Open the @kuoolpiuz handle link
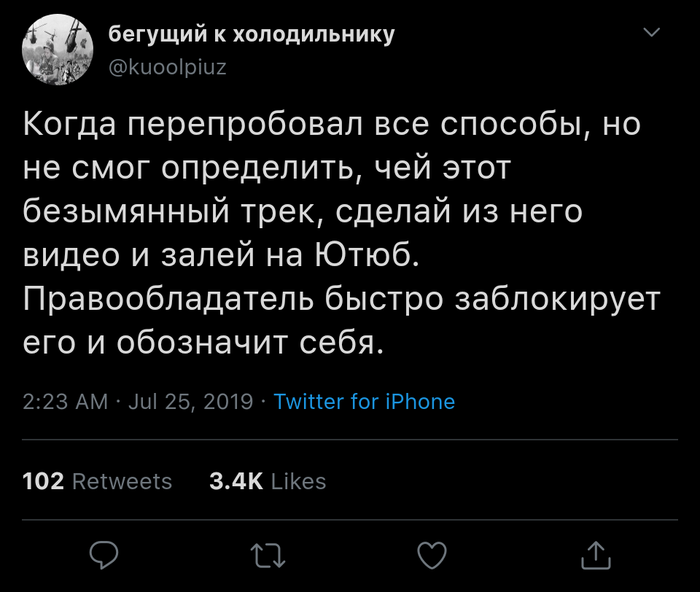 167,67
